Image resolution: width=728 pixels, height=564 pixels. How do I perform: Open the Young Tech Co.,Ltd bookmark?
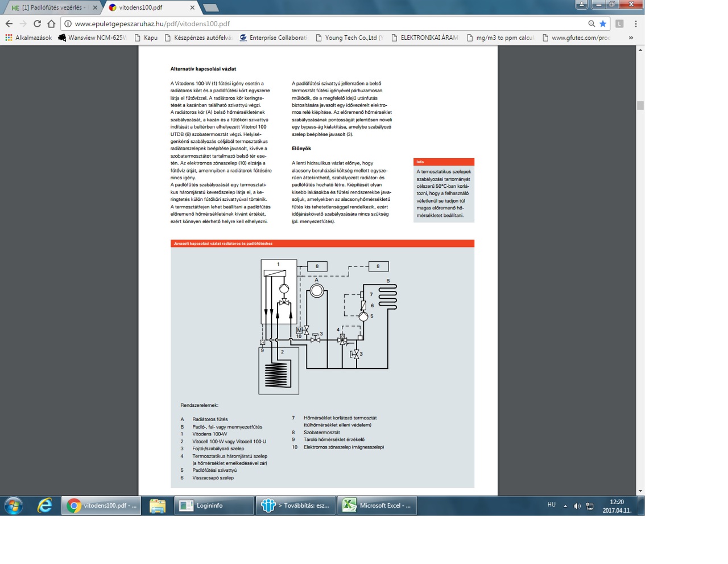[x=349, y=38]
